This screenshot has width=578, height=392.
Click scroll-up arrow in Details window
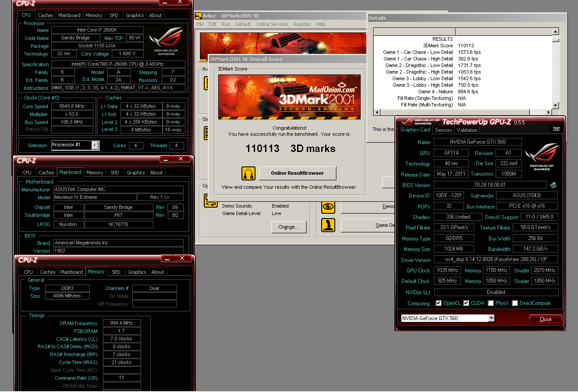tap(556, 32)
